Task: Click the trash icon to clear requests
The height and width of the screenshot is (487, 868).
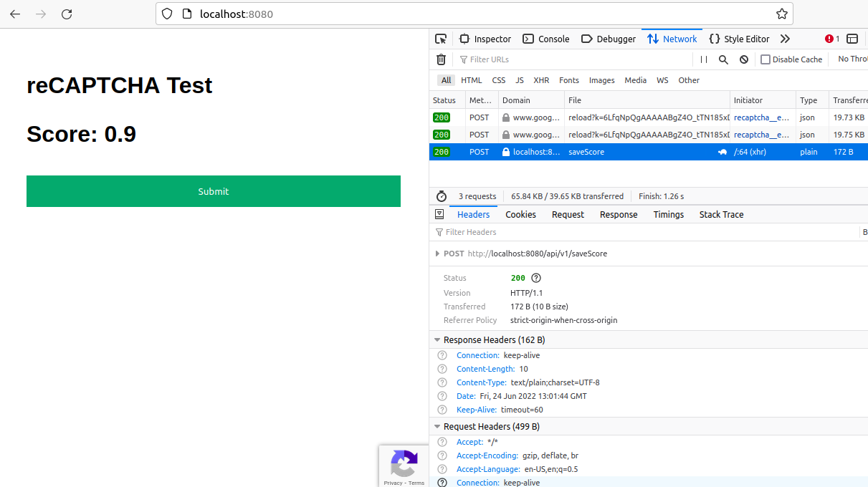Action: [441, 59]
